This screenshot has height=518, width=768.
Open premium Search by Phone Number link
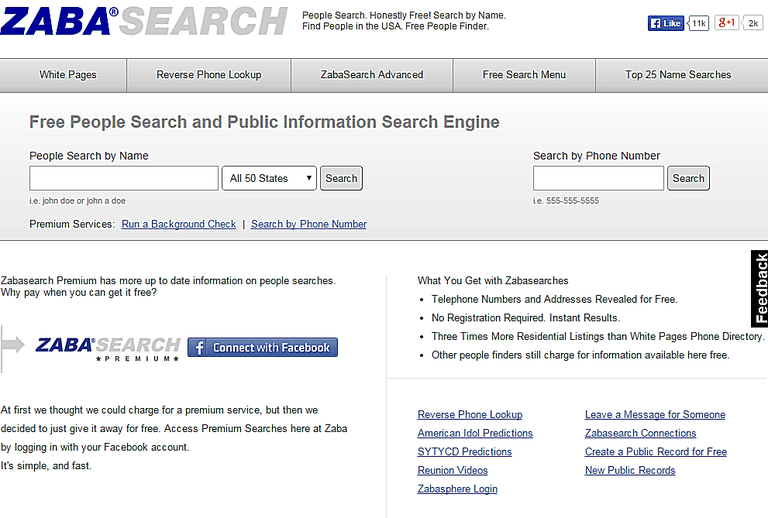(309, 224)
